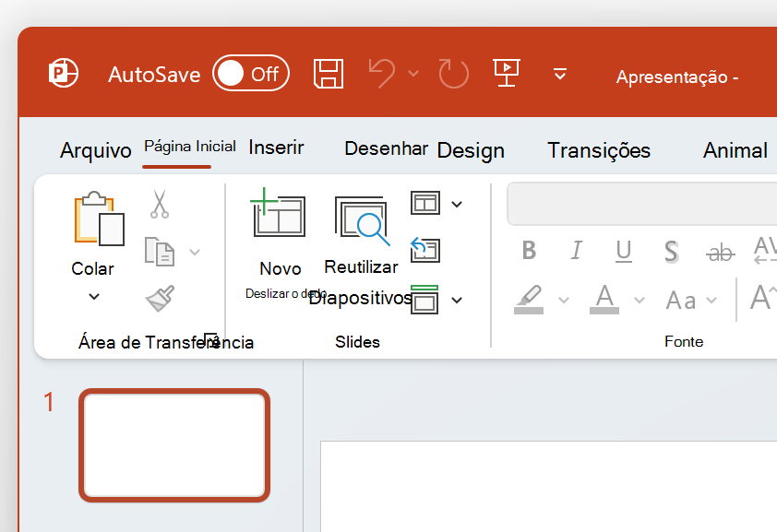Toggle Italic formatting
The height and width of the screenshot is (532, 777).
(x=576, y=251)
